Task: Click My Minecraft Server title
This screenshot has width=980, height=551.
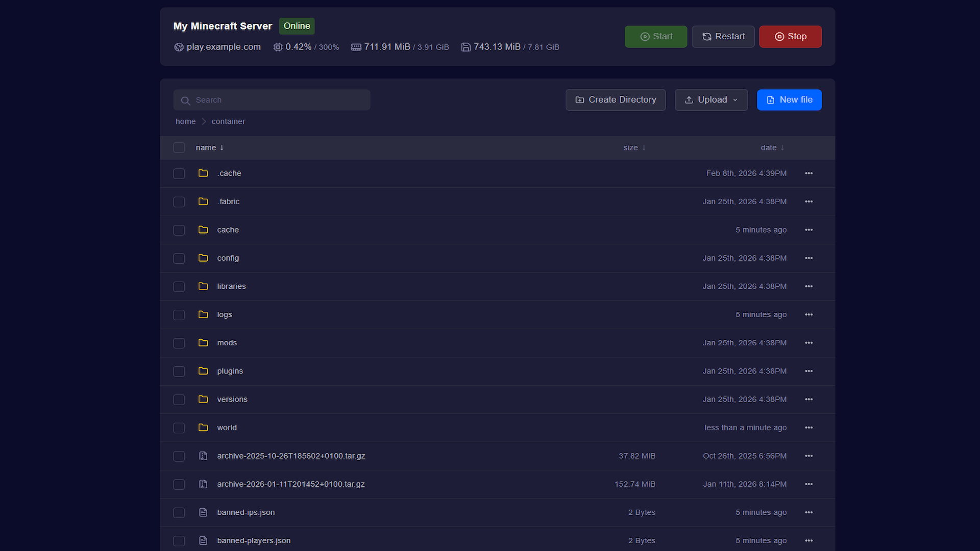Action: point(223,26)
